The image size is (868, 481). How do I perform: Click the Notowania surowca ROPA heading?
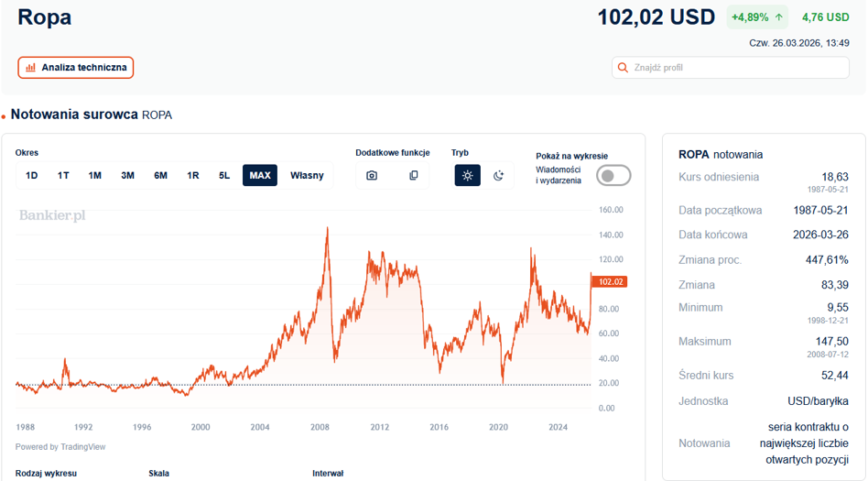tap(92, 115)
